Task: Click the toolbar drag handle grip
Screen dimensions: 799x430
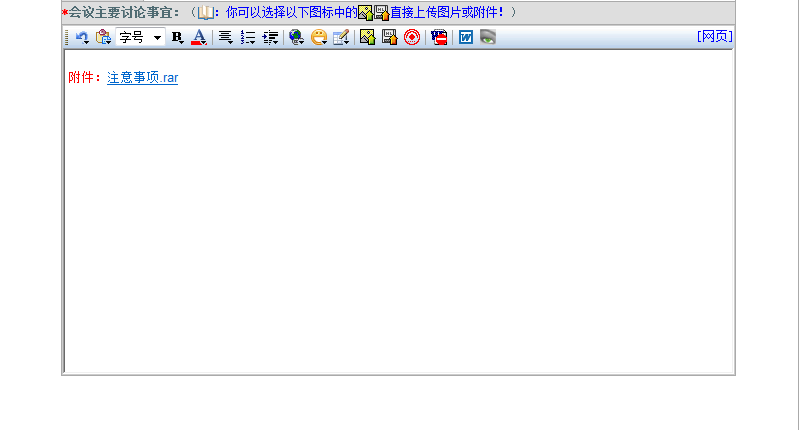Action: tap(67, 37)
